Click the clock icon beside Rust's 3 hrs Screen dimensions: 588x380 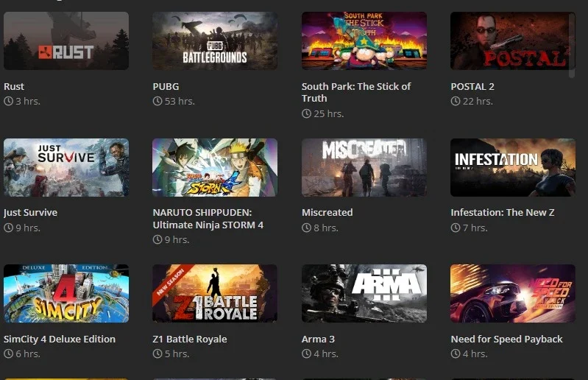click(x=9, y=102)
